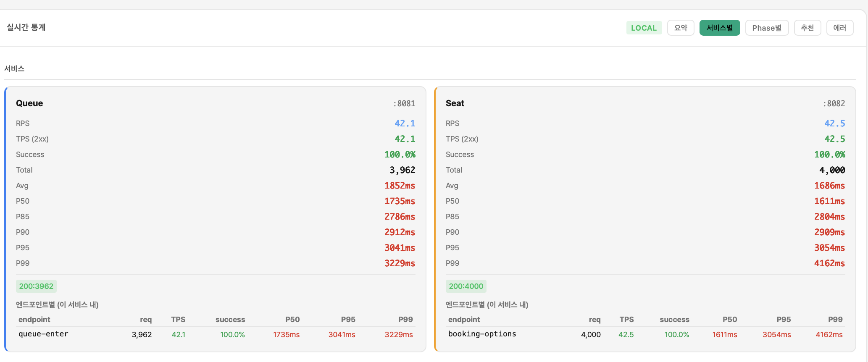868x362 pixels.
Task: Click the Queue P99 value 3229ms
Action: pyautogui.click(x=400, y=263)
